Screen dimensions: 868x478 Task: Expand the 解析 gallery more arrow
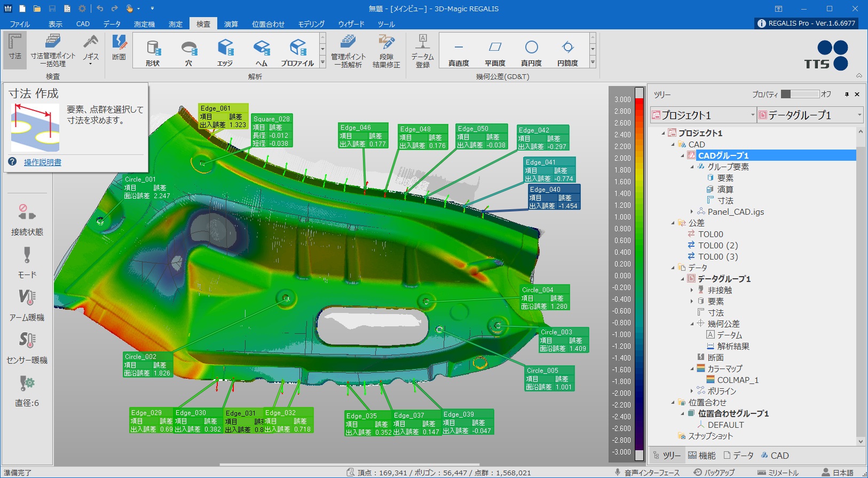tap(322, 63)
